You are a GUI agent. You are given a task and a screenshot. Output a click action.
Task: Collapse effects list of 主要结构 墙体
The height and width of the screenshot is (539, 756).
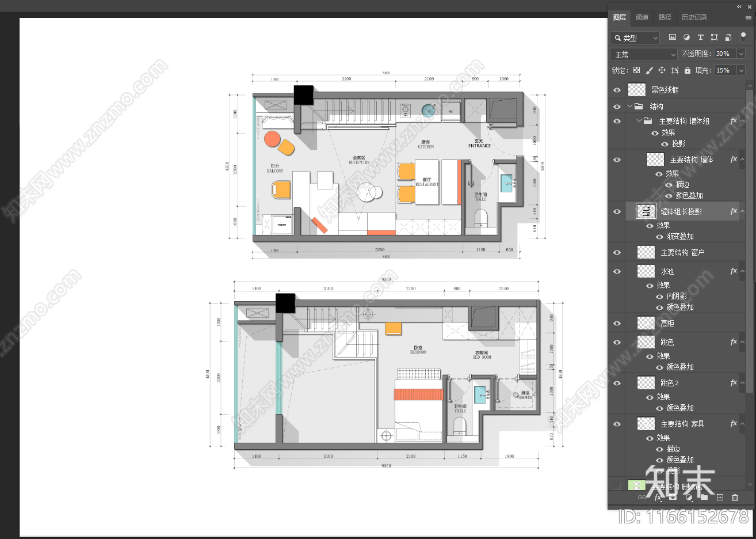click(742, 160)
